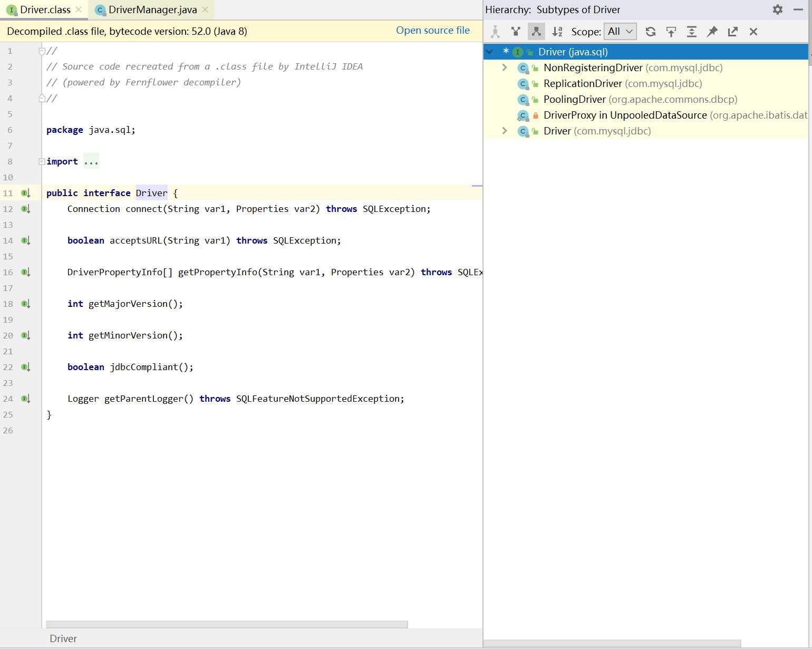The image size is (812, 649).
Task: Select Driver (com.mysql.jdbc) in hierarchy
Action: point(646,131)
